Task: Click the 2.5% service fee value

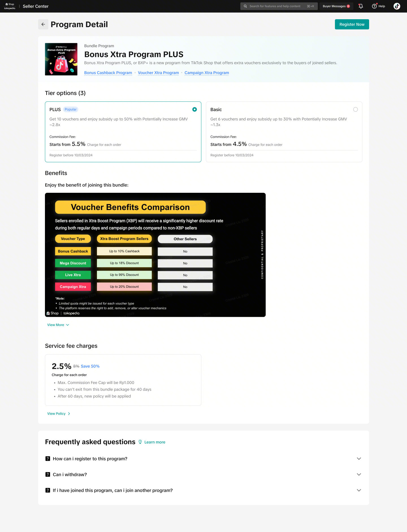Action: (x=61, y=366)
